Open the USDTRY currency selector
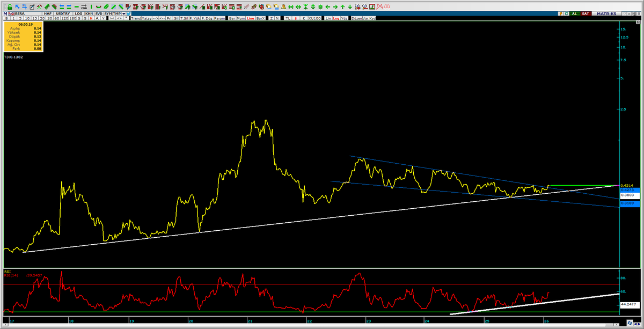This screenshot has width=644, height=329. pos(63,13)
